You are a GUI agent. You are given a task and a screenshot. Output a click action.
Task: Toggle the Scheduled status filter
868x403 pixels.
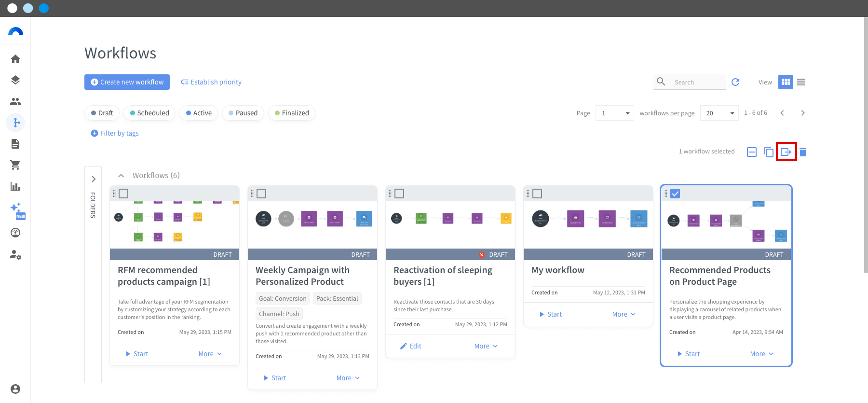pyautogui.click(x=149, y=113)
